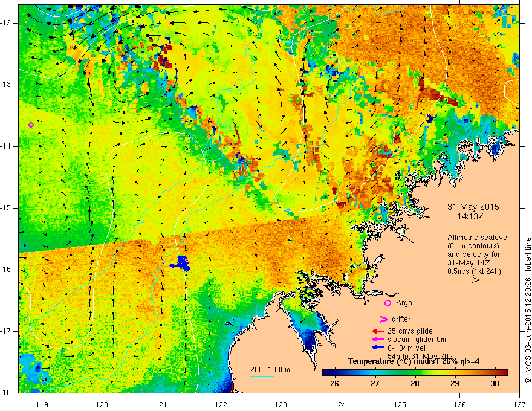Screen dimensions: 532x411
Task: Click the longitude axis label 122
Action: (221, 404)
